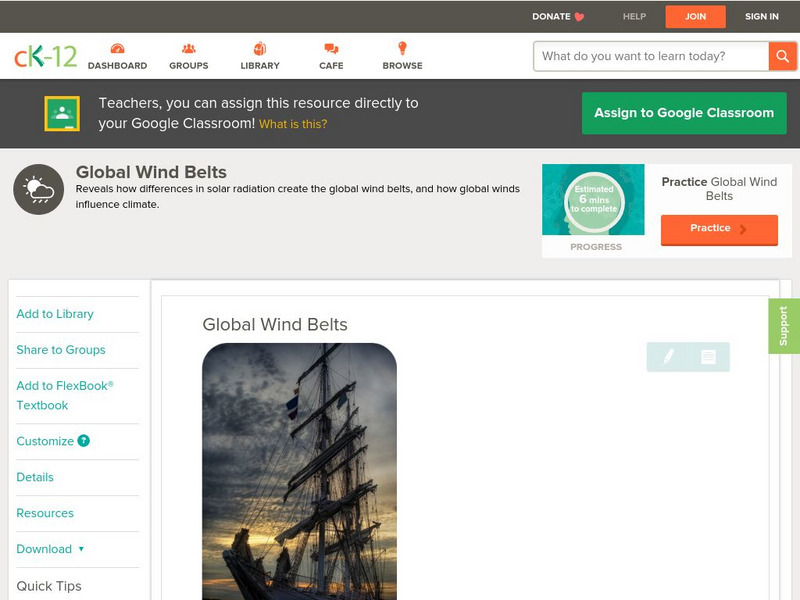Click Sign In
This screenshot has width=800, height=600.
(x=762, y=16)
